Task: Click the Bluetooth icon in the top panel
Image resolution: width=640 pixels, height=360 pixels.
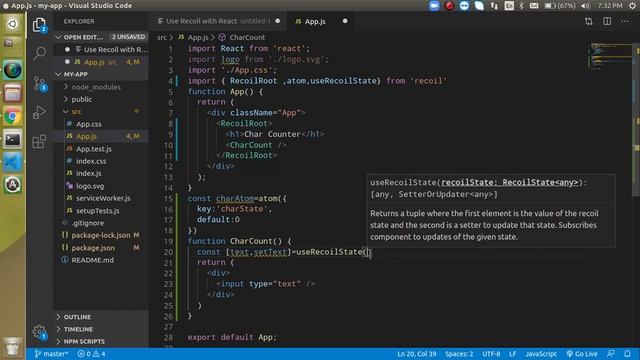Action: pyautogui.click(x=522, y=6)
